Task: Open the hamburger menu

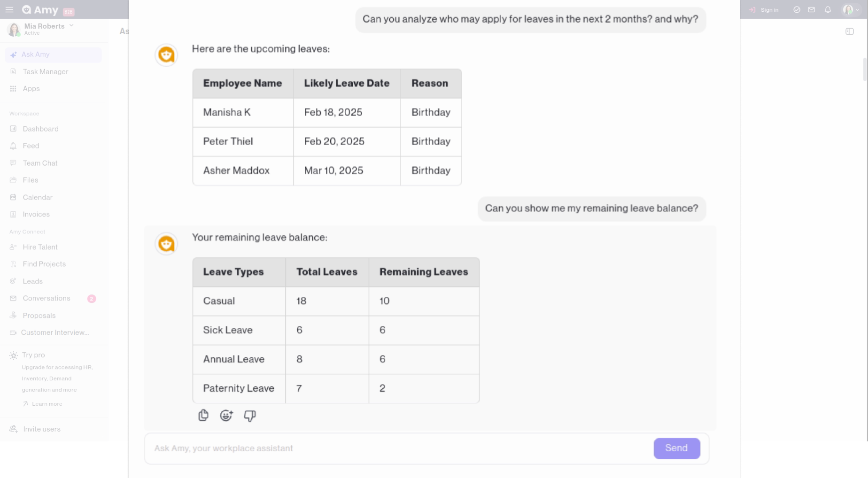Action: pyautogui.click(x=9, y=9)
